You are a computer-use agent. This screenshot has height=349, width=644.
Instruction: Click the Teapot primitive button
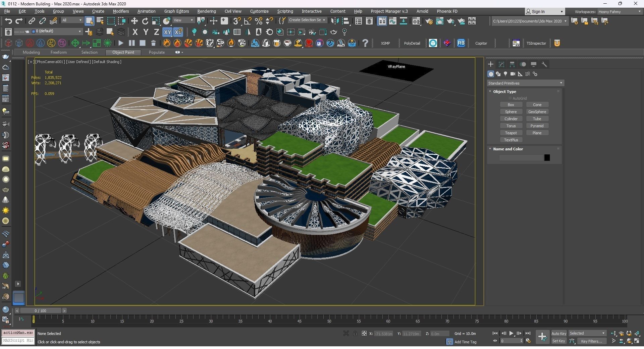pos(511,133)
